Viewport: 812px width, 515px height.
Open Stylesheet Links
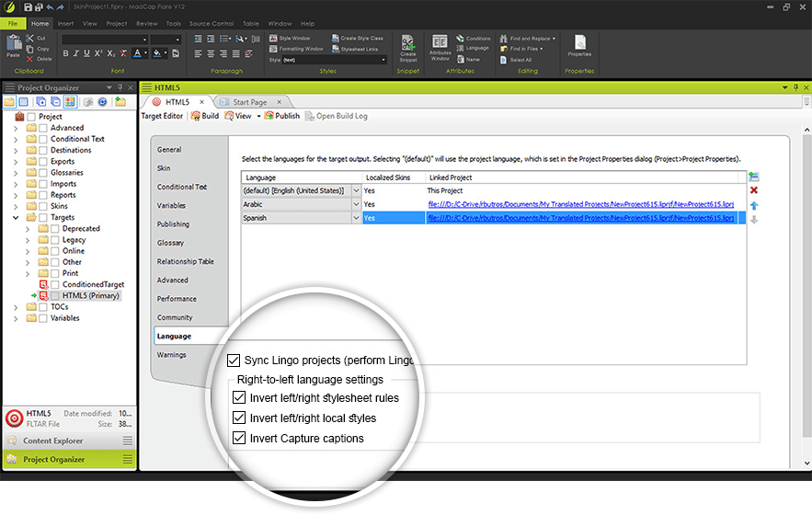(355, 50)
